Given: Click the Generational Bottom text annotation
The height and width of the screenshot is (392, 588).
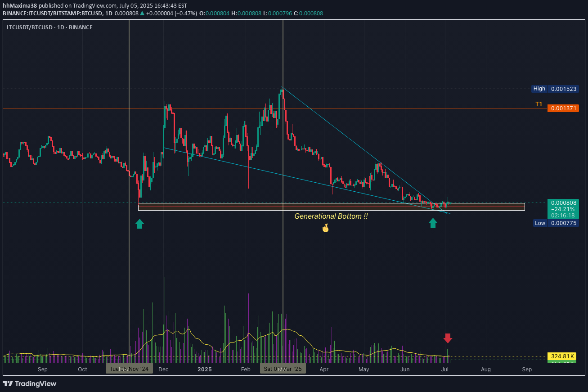Looking at the screenshot, I should [331, 216].
